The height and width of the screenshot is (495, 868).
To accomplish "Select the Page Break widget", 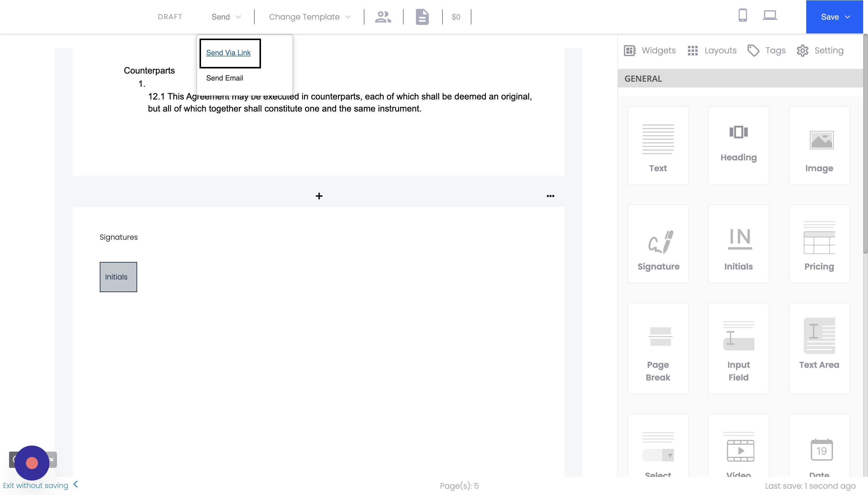I will (x=658, y=348).
